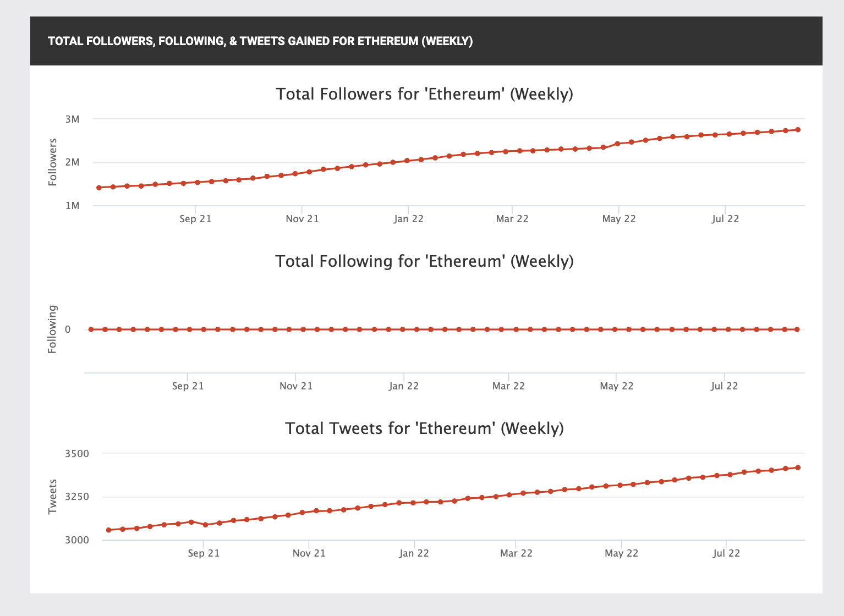
Task: Click the 'Total Tweets for Ethereum (Weekly)' chart title
Action: pos(424,428)
